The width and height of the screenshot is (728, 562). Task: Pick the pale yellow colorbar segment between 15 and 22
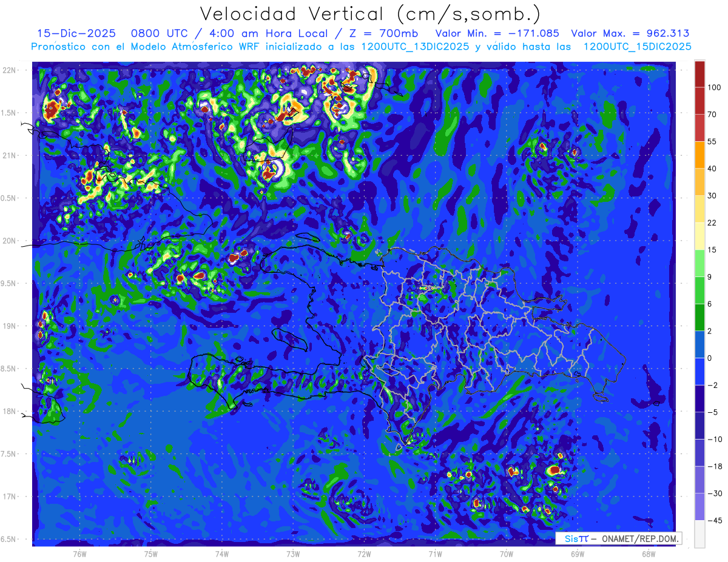click(699, 236)
